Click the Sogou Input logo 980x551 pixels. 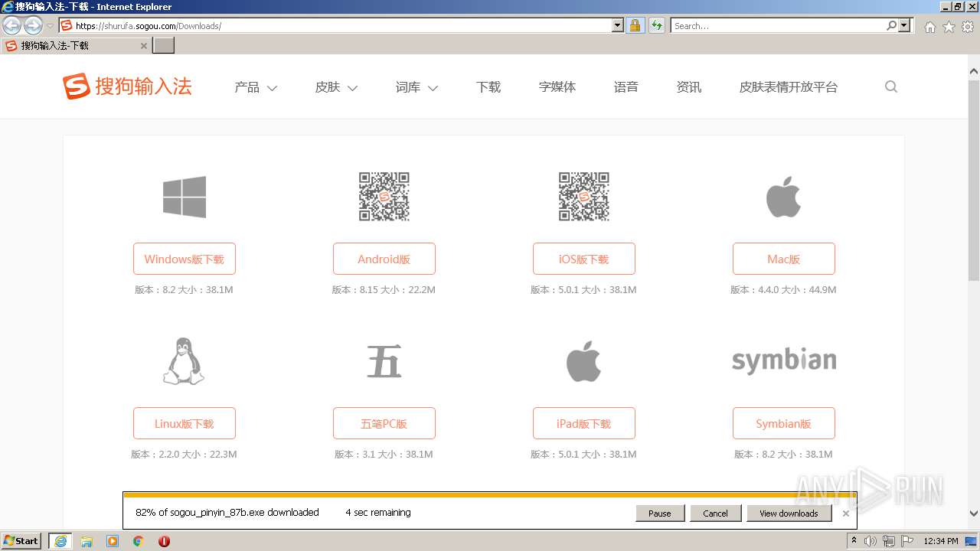(127, 86)
